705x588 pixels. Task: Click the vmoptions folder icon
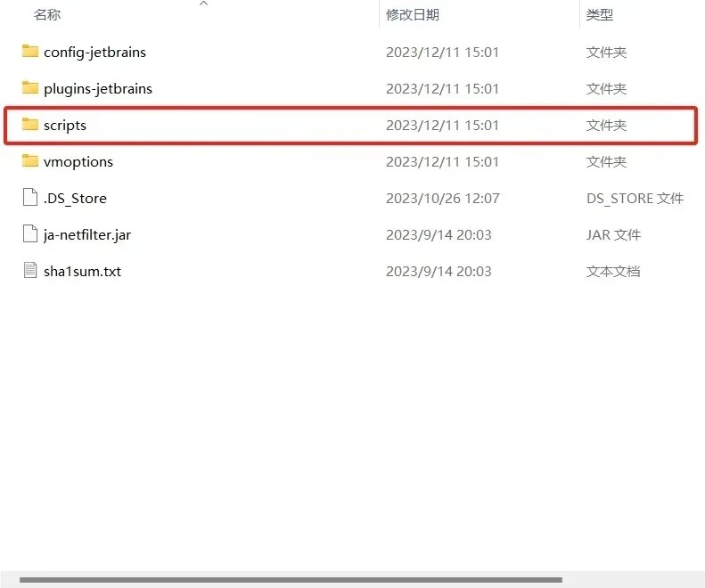[x=30, y=161]
